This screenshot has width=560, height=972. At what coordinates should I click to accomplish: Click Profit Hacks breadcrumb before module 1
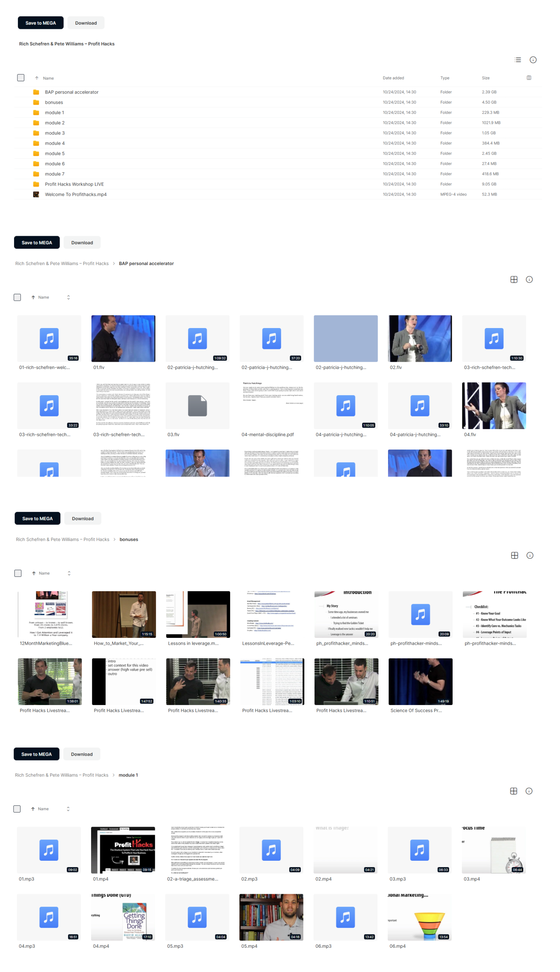[62, 775]
